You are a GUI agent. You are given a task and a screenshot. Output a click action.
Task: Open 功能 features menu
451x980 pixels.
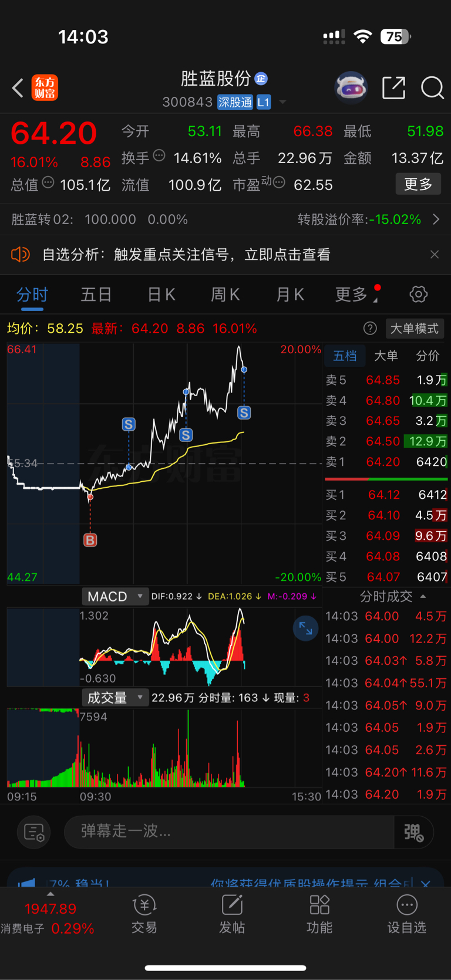319,914
